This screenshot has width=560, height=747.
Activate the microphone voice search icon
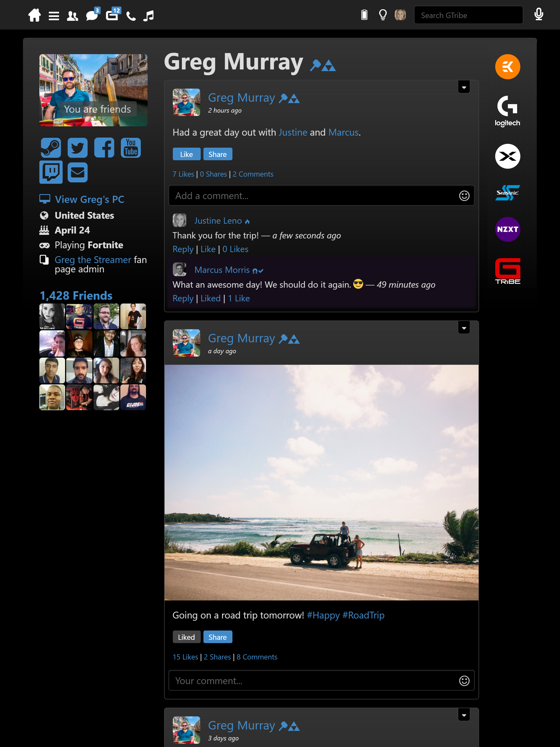coord(539,14)
